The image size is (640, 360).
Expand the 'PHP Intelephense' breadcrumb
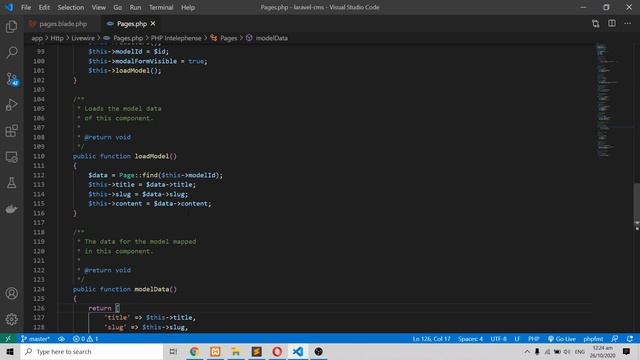pyautogui.click(x=176, y=38)
